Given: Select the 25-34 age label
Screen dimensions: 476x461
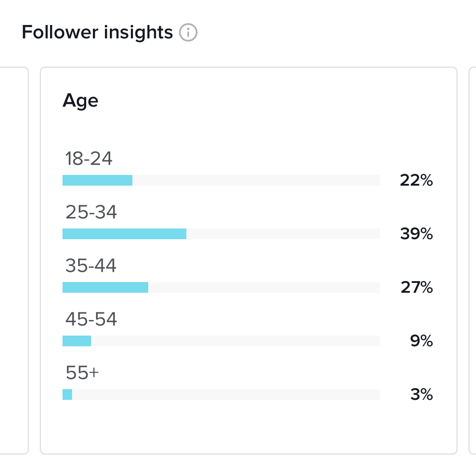Looking at the screenshot, I should [x=91, y=212].
